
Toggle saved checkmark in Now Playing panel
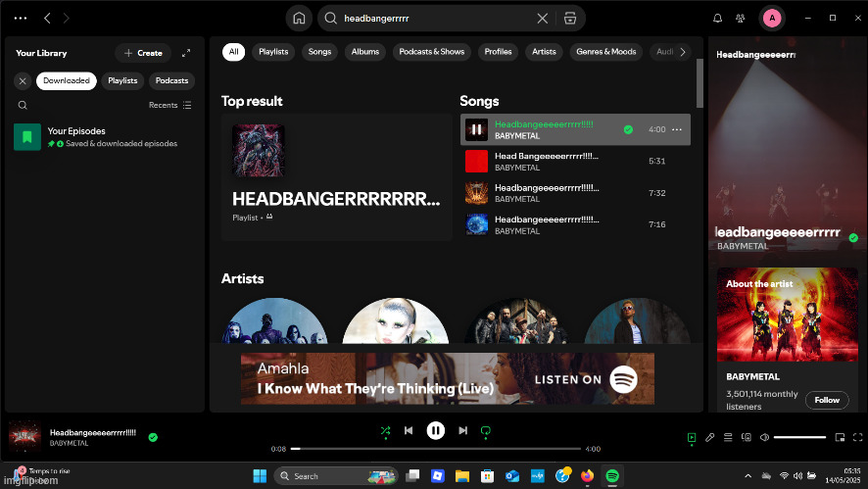(x=853, y=238)
